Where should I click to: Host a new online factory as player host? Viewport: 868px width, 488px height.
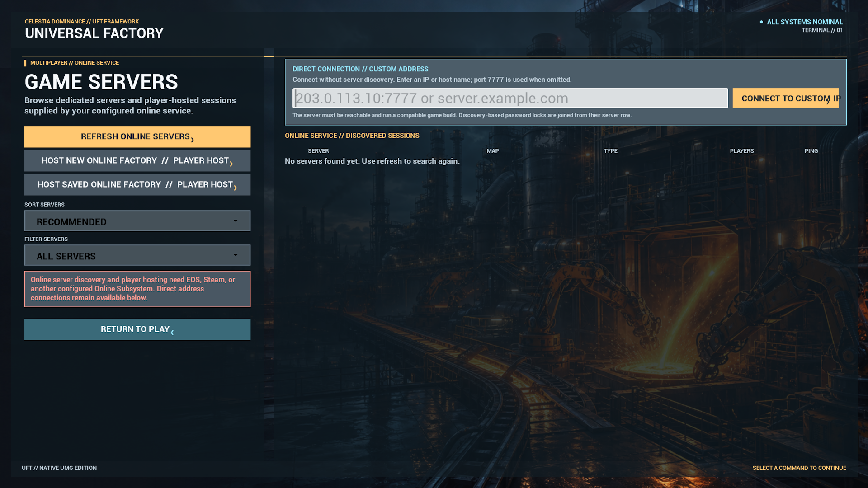click(137, 160)
